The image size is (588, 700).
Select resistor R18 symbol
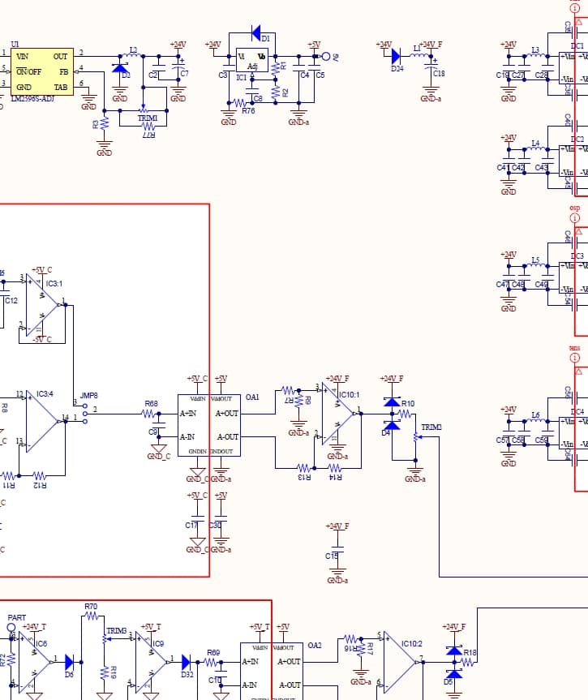pos(467,663)
